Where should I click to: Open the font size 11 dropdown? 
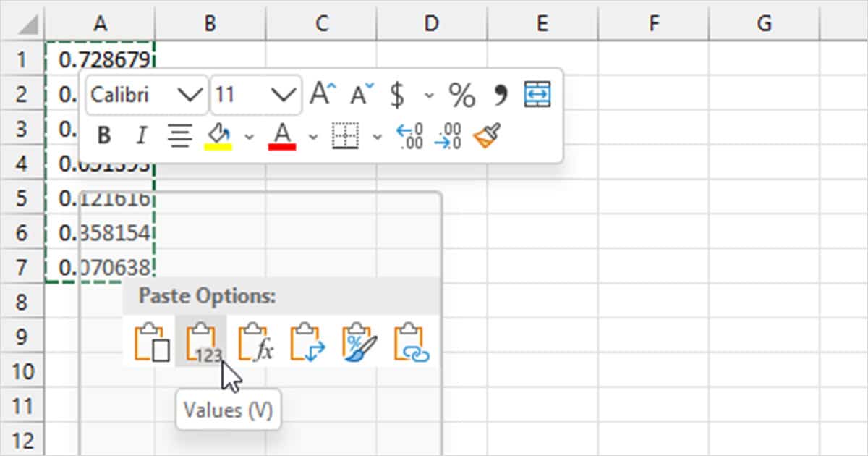283,95
